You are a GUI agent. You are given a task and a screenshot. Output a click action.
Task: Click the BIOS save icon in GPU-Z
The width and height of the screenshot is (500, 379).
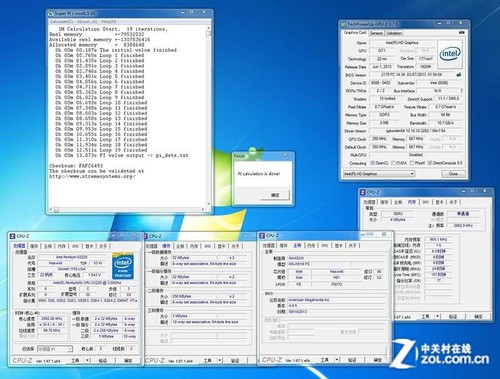coord(459,75)
